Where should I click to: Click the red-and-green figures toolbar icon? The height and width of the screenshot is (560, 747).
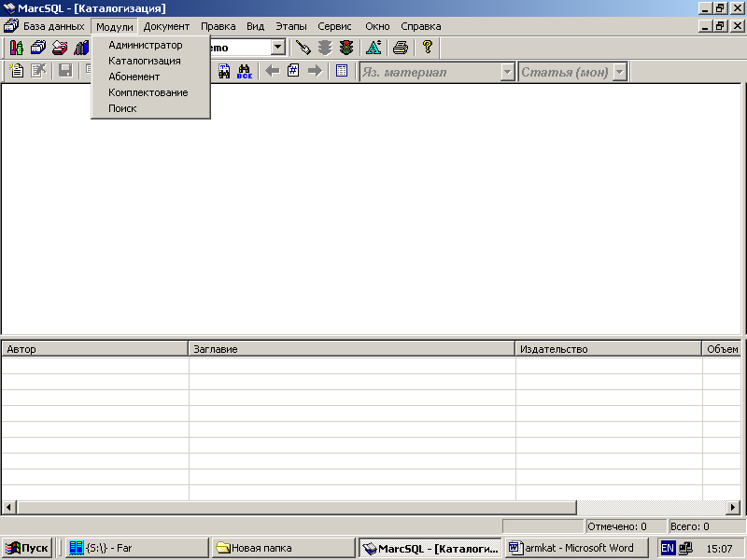[16, 48]
